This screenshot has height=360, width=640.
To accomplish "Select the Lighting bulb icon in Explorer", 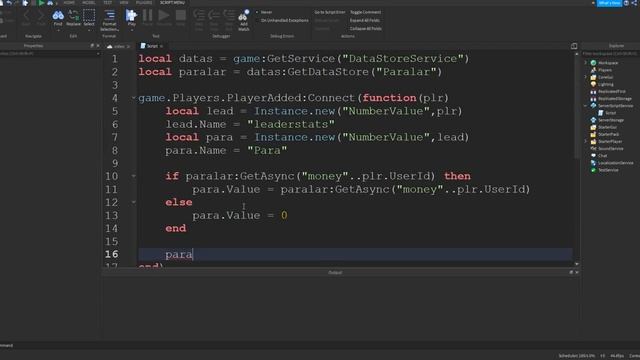I will coord(593,84).
